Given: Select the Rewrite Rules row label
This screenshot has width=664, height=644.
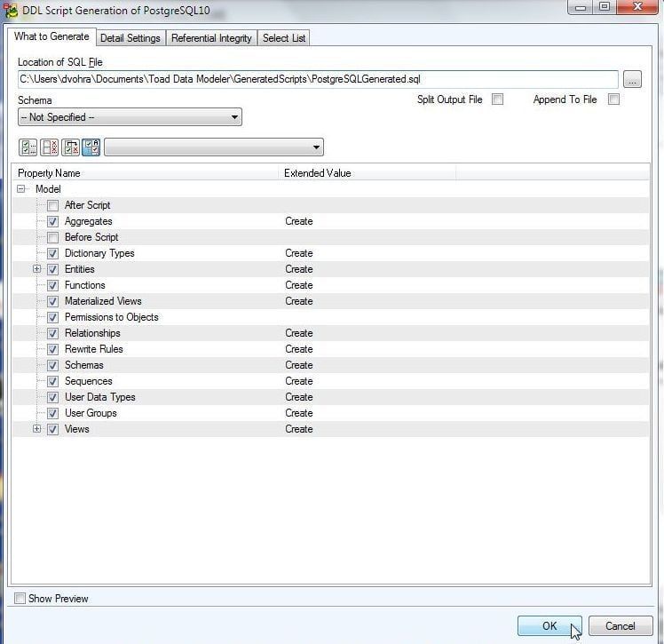Looking at the screenshot, I should tap(93, 349).
